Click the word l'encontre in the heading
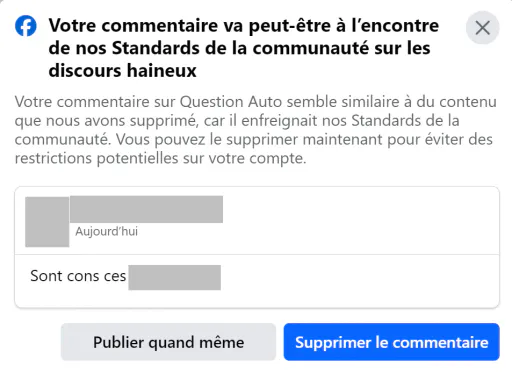Viewport: 512px width, 372px height. click(395, 25)
